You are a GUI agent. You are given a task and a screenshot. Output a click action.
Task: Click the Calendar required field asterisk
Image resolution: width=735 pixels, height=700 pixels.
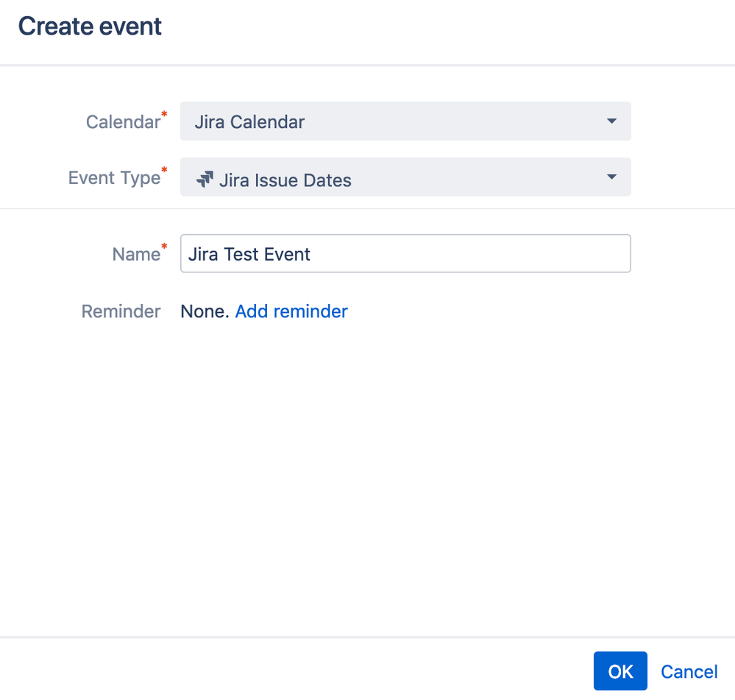(x=163, y=115)
